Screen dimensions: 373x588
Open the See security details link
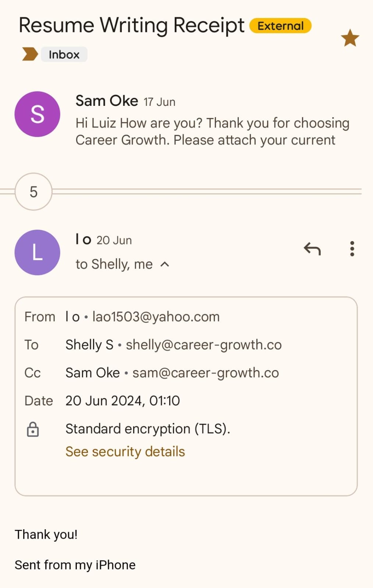click(x=125, y=451)
